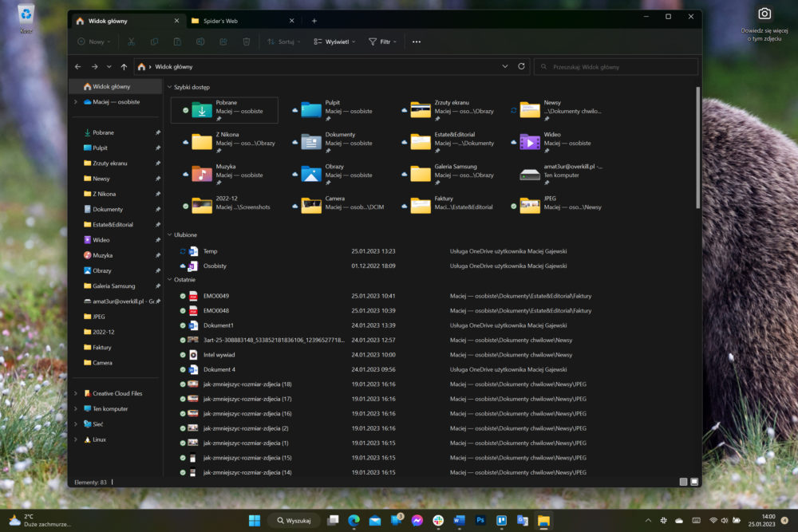Viewport: 798px width, 532px height.
Task: Click the Copy icon in toolbar
Action: [x=154, y=41]
